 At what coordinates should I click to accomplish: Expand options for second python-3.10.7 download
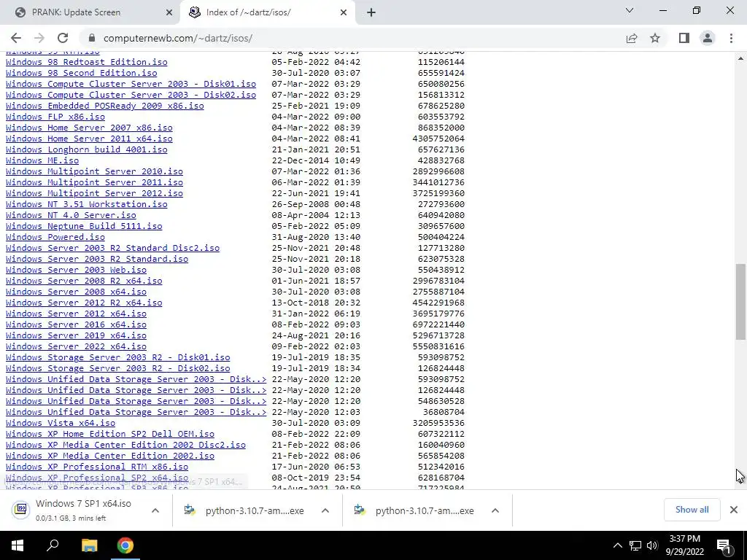tap(495, 510)
